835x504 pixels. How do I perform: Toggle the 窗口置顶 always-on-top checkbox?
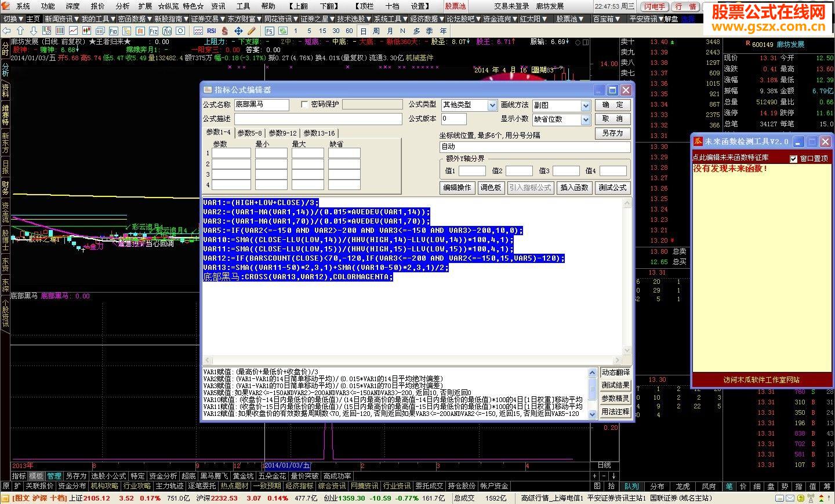pos(794,159)
